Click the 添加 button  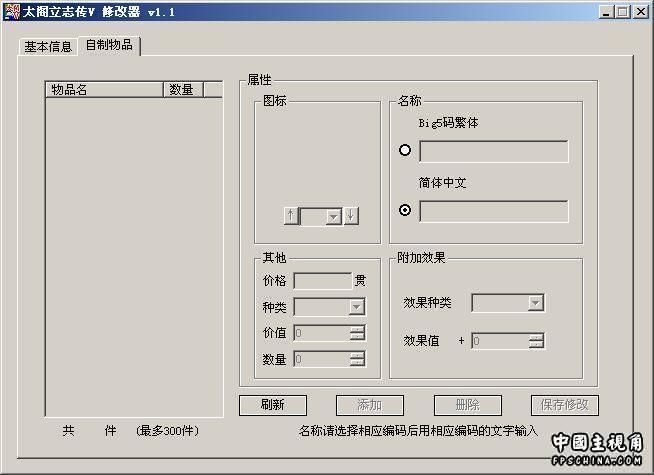(x=370, y=405)
